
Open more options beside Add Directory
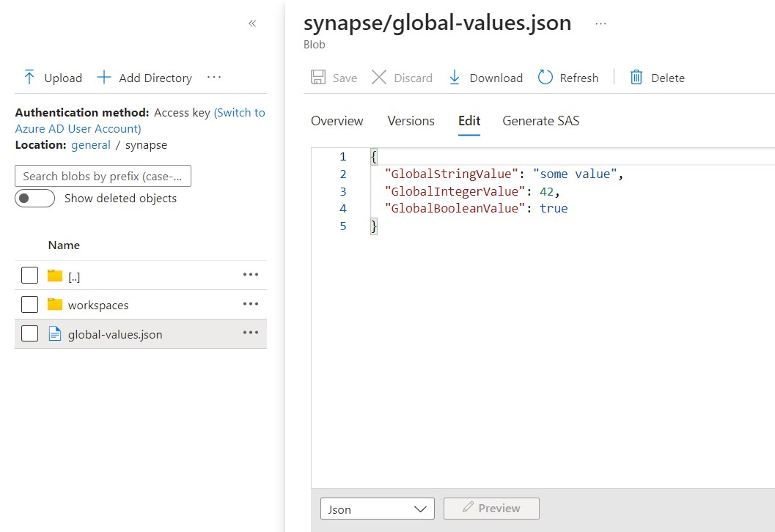(x=214, y=77)
